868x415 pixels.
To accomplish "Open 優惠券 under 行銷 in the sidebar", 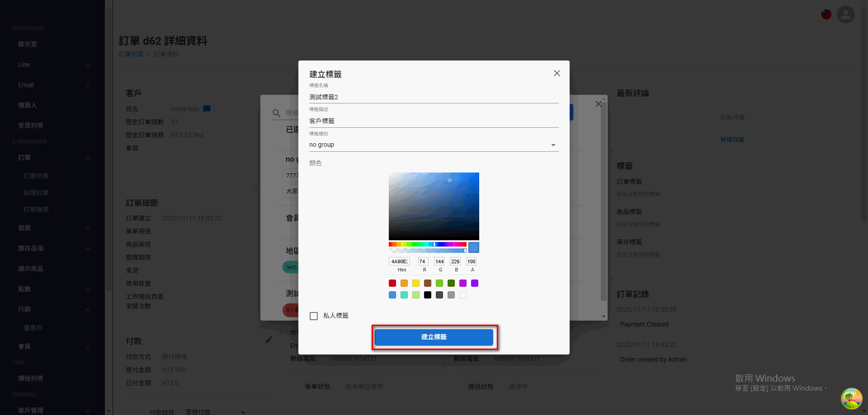I will click(x=33, y=328).
